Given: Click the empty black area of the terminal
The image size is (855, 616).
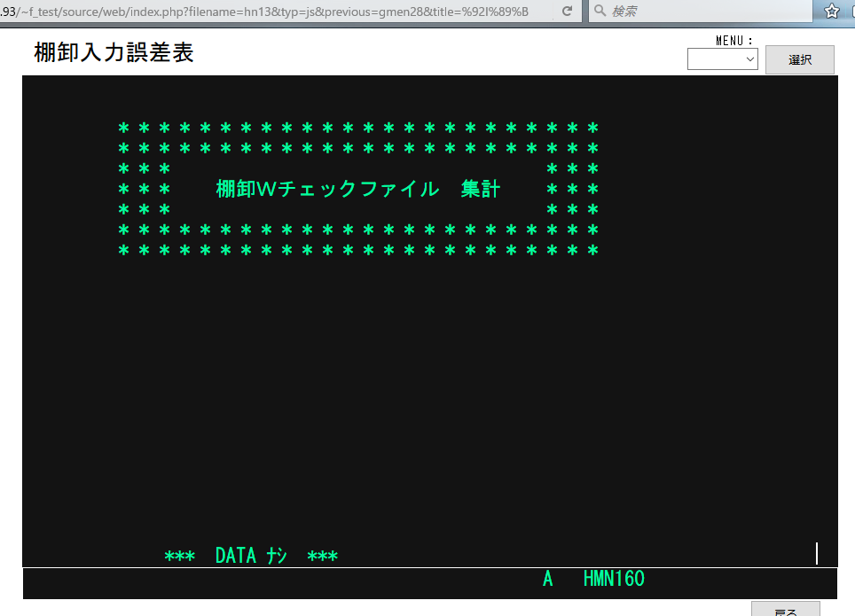Looking at the screenshot, I should point(426,399).
